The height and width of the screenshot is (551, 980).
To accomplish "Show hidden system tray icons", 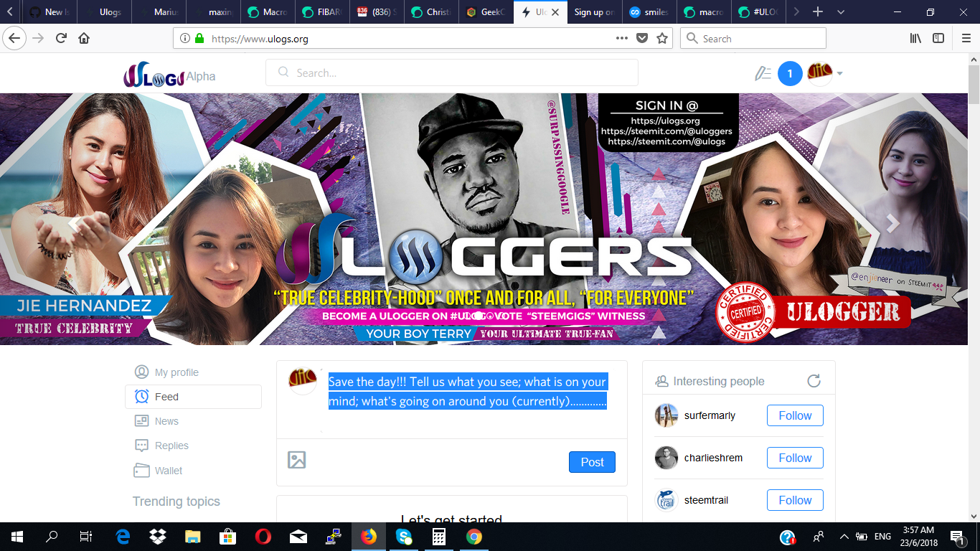I will 844,537.
